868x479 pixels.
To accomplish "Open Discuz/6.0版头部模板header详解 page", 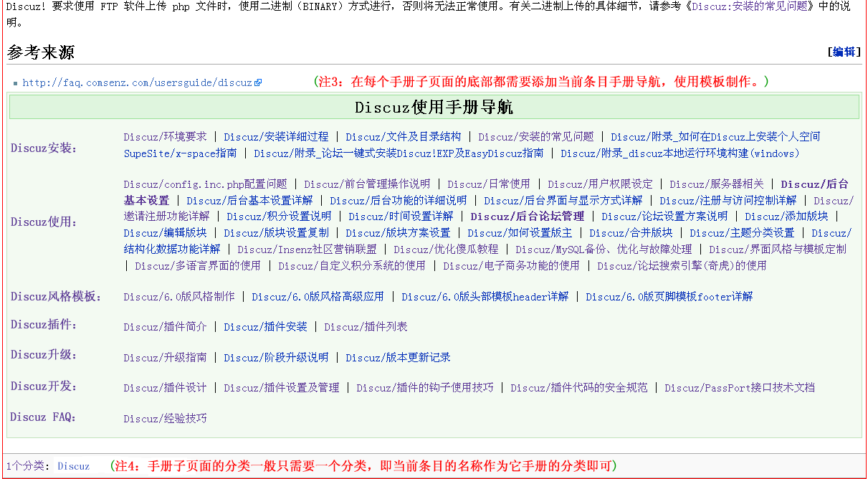I will pos(485,296).
